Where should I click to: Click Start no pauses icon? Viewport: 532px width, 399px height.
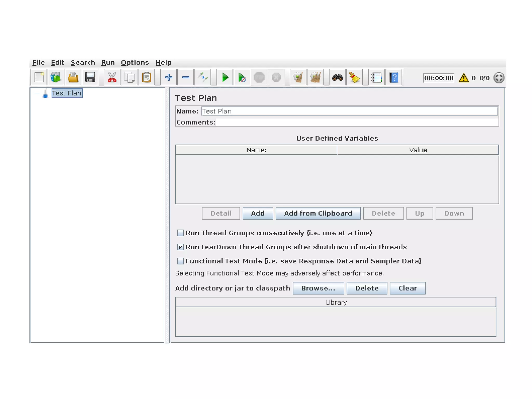242,77
